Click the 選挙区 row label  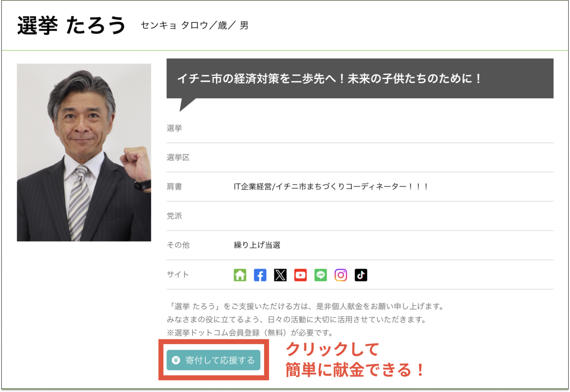[x=178, y=157]
